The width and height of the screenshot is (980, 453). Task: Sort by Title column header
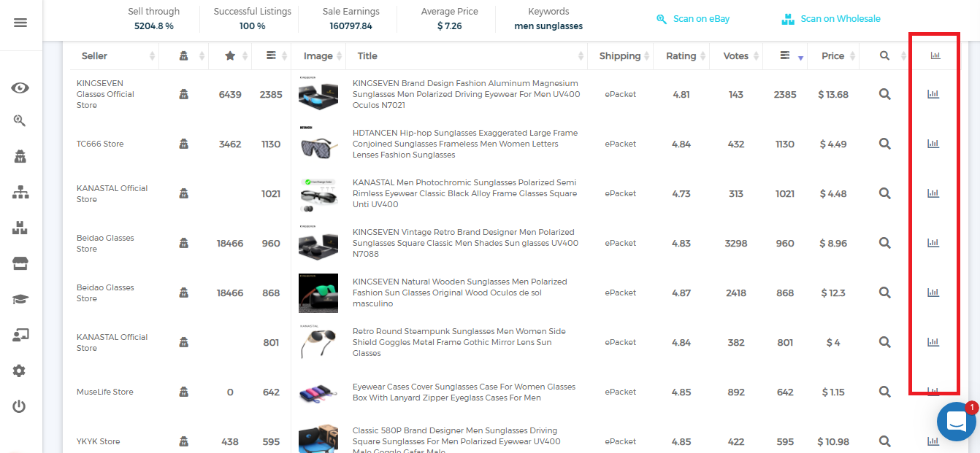click(367, 56)
